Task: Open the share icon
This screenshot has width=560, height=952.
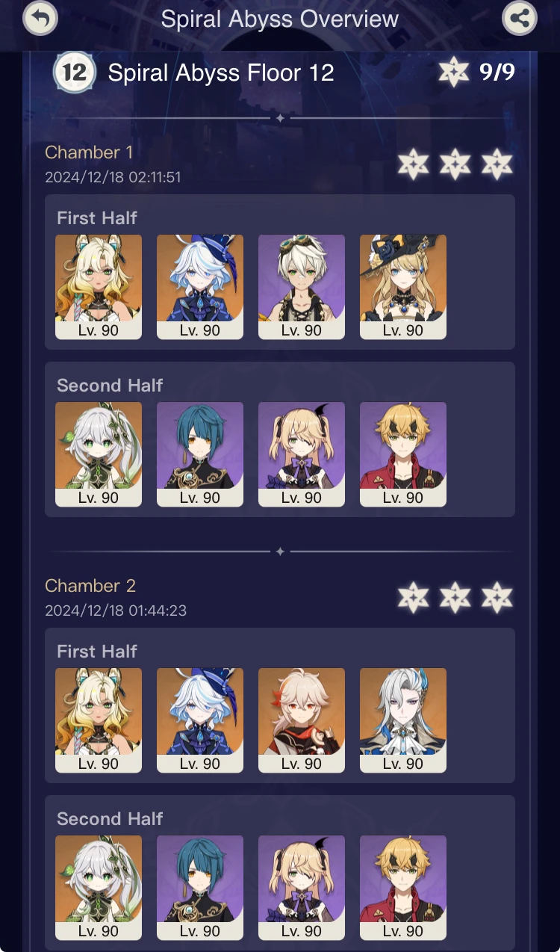Action: [520, 19]
